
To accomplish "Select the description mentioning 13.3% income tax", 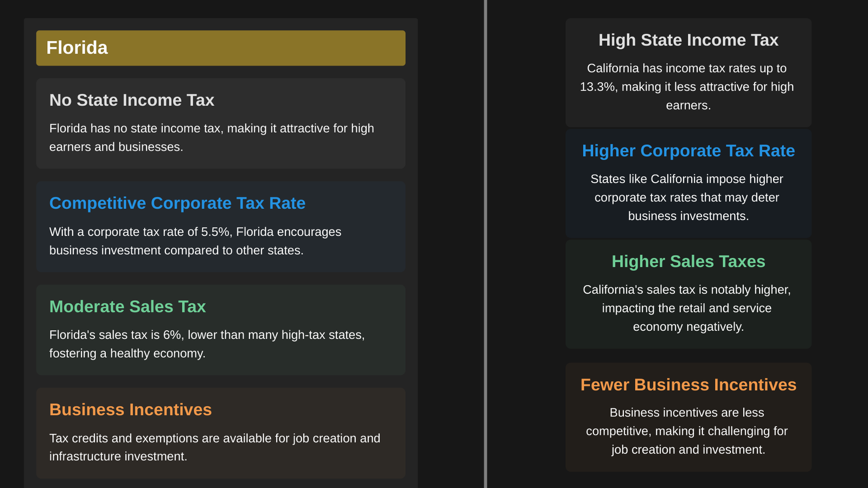I will pyautogui.click(x=687, y=87).
